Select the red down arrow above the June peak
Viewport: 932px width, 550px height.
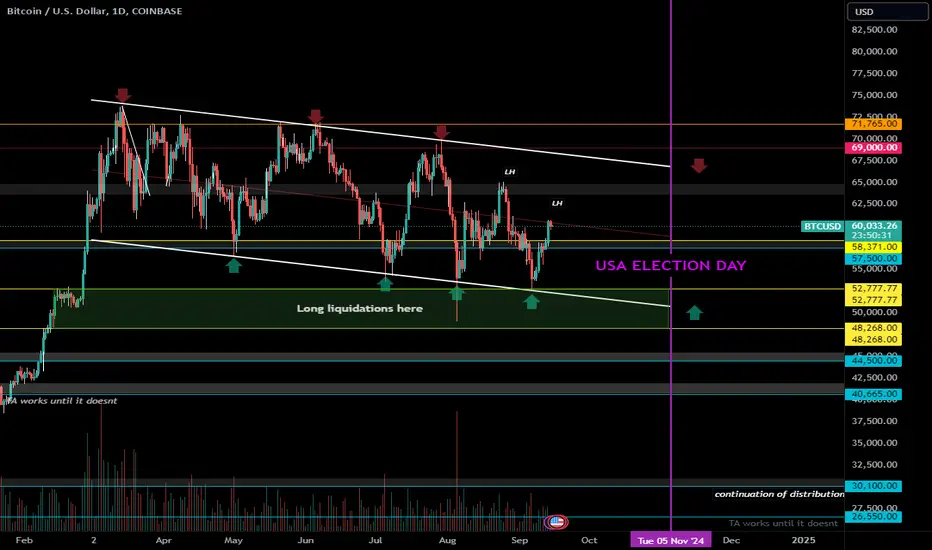point(316,116)
